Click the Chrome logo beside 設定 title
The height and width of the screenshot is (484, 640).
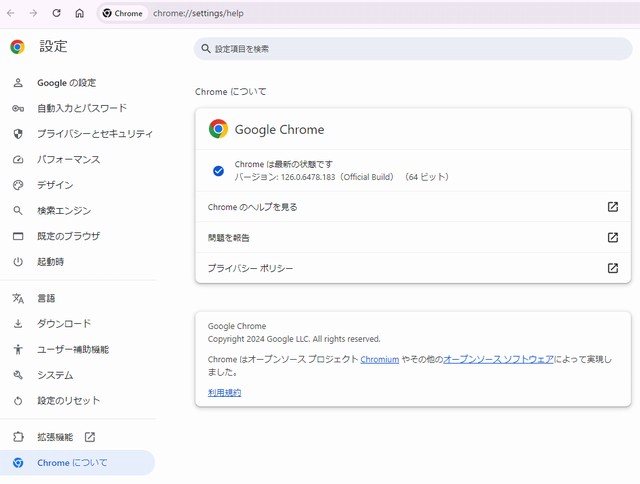coord(18,47)
